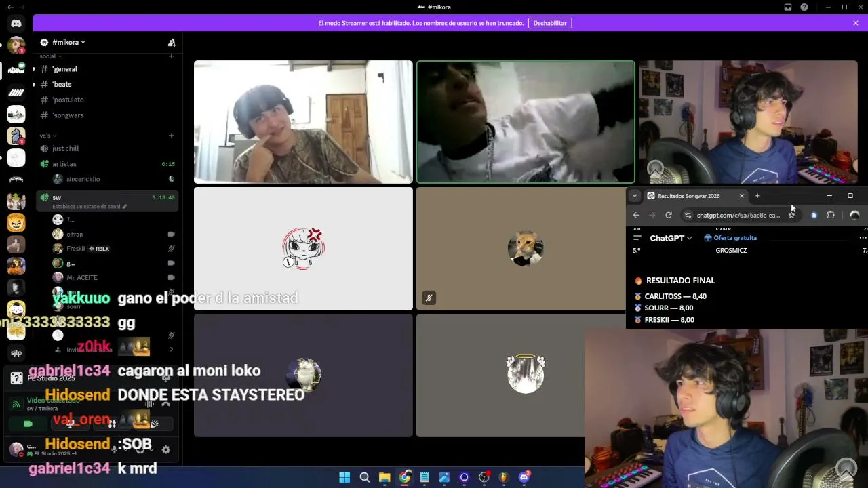Join the artistas voice channel
The width and height of the screenshot is (868, 488).
[x=107, y=164]
